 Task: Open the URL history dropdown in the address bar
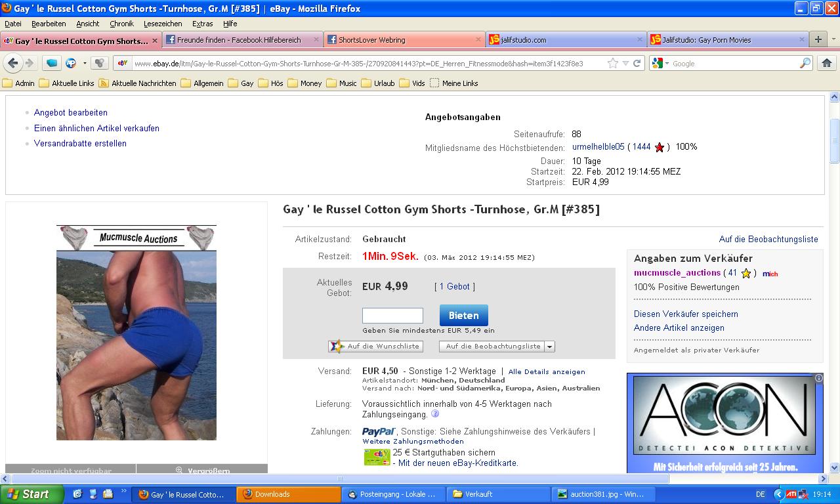click(x=625, y=64)
